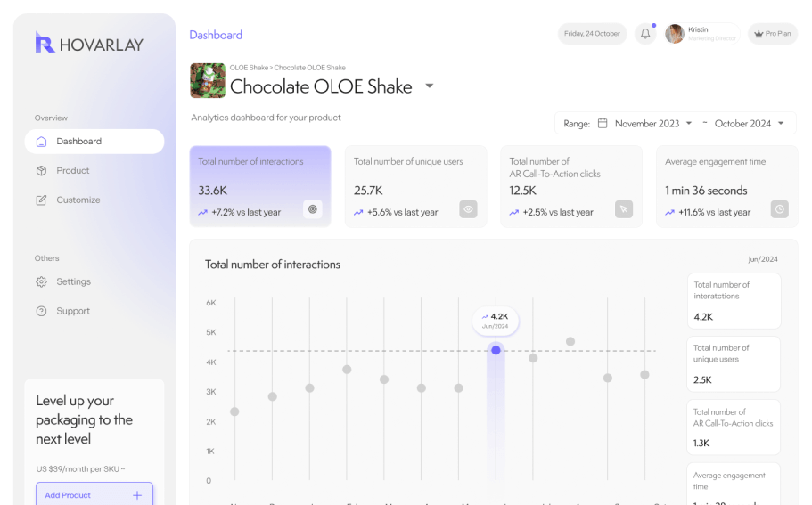Click the calendar icon beside Range
Image resolution: width=812 pixels, height=505 pixels.
click(603, 123)
